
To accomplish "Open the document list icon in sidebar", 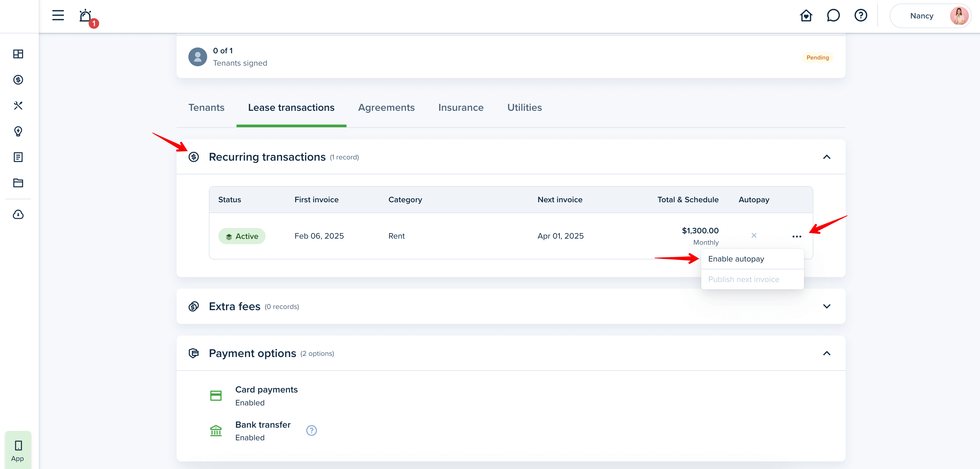I will click(18, 157).
